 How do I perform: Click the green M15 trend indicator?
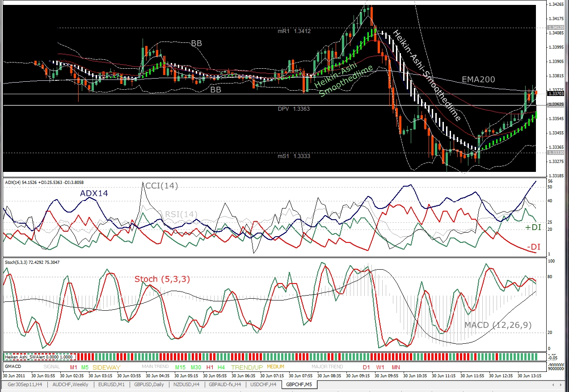click(x=180, y=367)
